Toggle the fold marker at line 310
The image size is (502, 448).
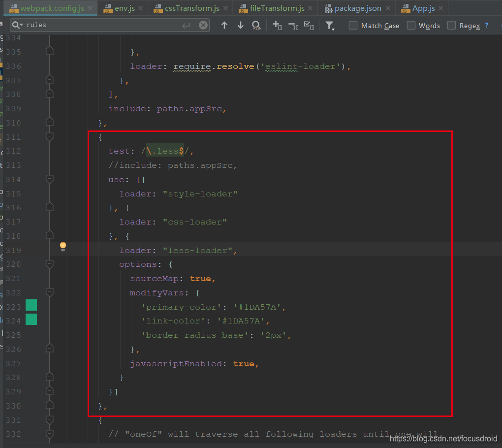click(50, 122)
